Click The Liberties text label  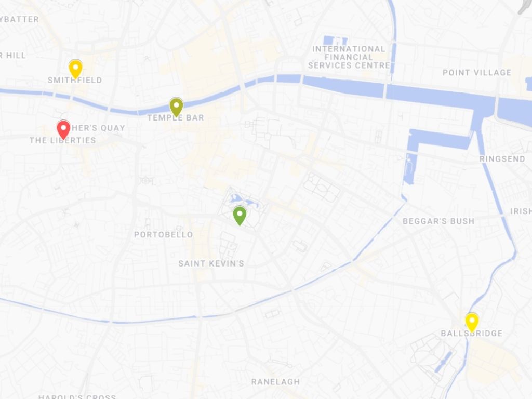pos(62,140)
